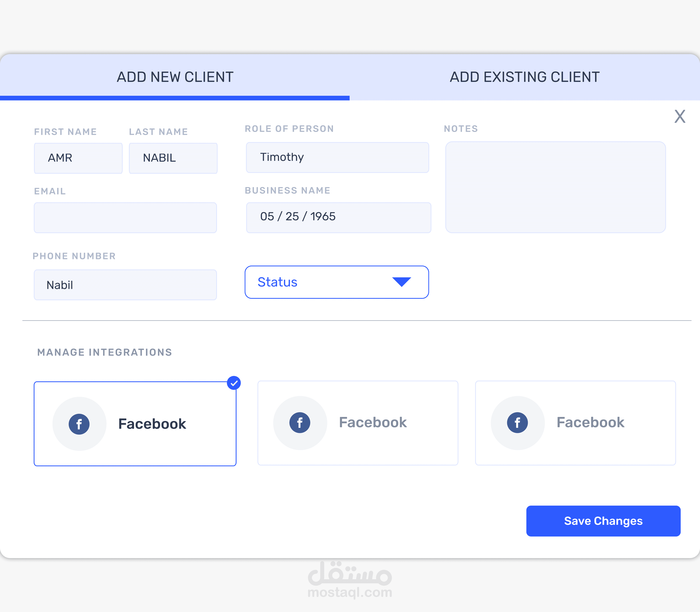Click the blue checkmark badge on the selected Facebook card
700x612 pixels.
click(x=234, y=383)
